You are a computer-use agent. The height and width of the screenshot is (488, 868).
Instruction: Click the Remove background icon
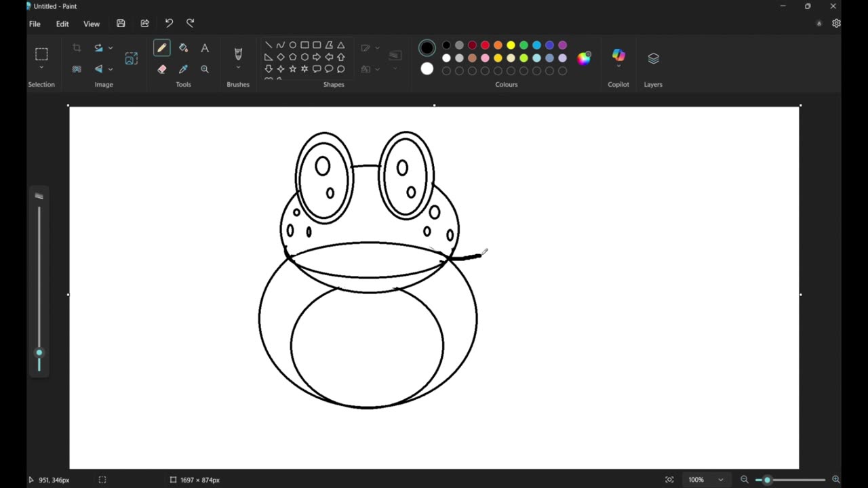(77, 69)
